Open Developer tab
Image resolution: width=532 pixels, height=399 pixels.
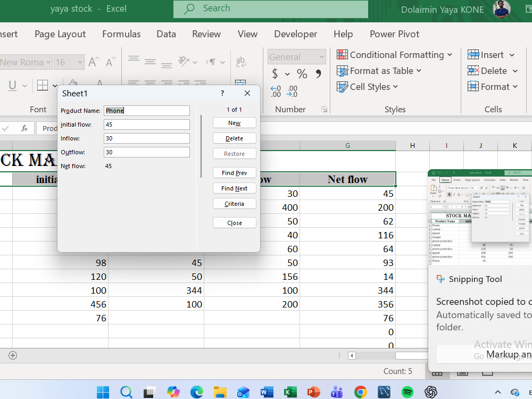click(295, 34)
